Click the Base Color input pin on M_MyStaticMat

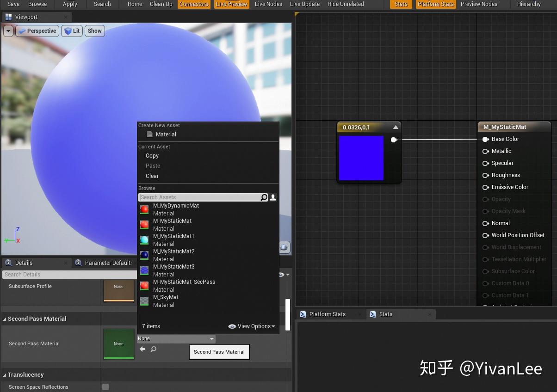click(485, 139)
